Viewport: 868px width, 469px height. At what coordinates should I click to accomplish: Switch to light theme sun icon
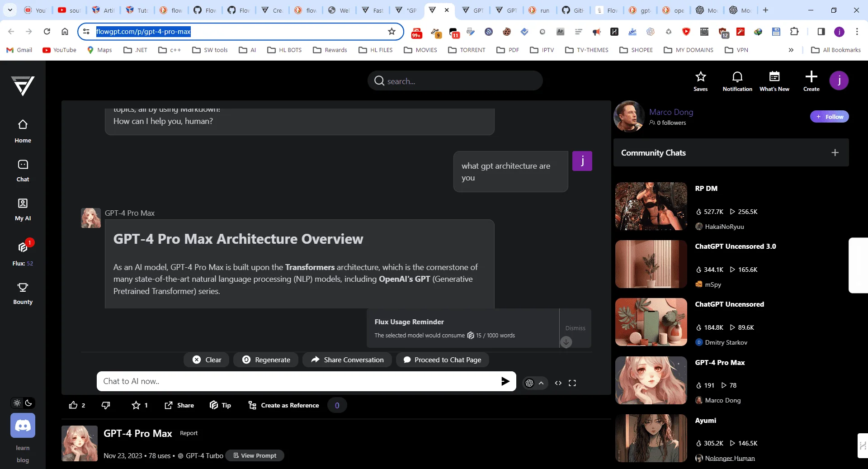coord(17,403)
